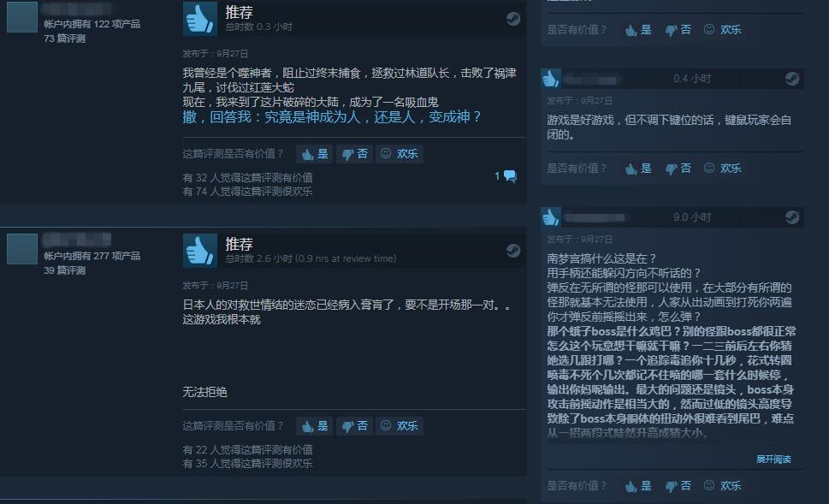Vote 是 on the 9.0 小时 review
The height and width of the screenshot is (504, 829).
click(x=638, y=485)
